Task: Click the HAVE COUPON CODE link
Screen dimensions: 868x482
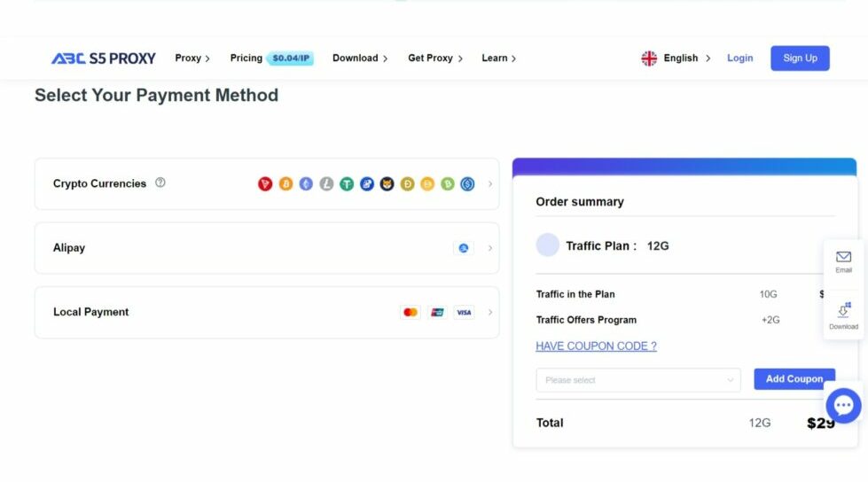Action: coord(596,346)
